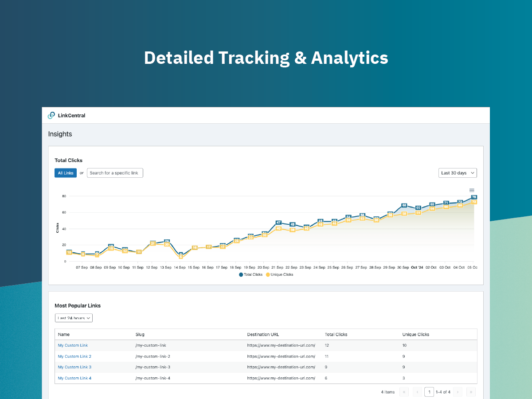Click total clicks value 12 in first row
The width and height of the screenshot is (532, 399).
pyautogui.click(x=327, y=345)
